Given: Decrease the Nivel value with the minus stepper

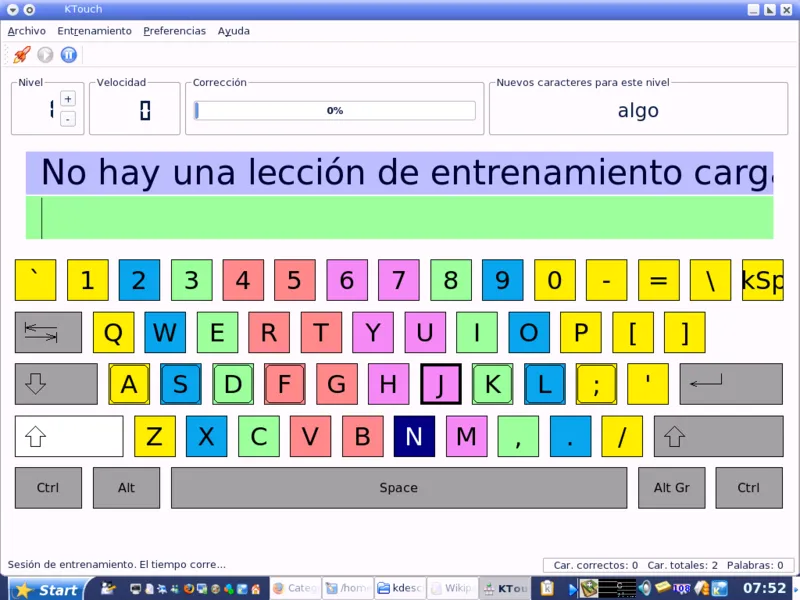Looking at the screenshot, I should [67, 119].
